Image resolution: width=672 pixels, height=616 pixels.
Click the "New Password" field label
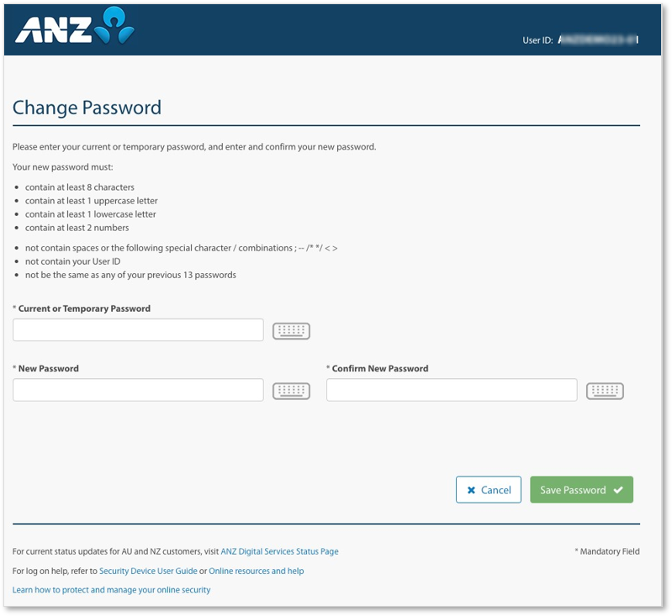tap(48, 368)
